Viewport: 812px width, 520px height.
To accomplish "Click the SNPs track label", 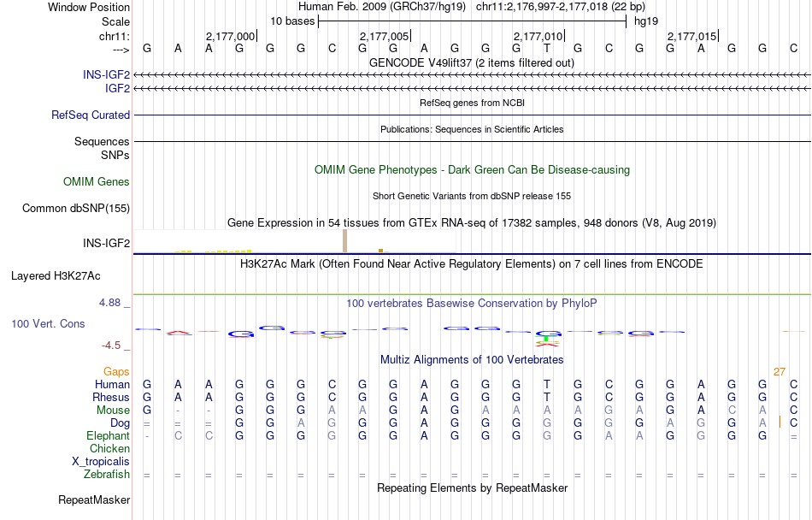I will click(115, 155).
